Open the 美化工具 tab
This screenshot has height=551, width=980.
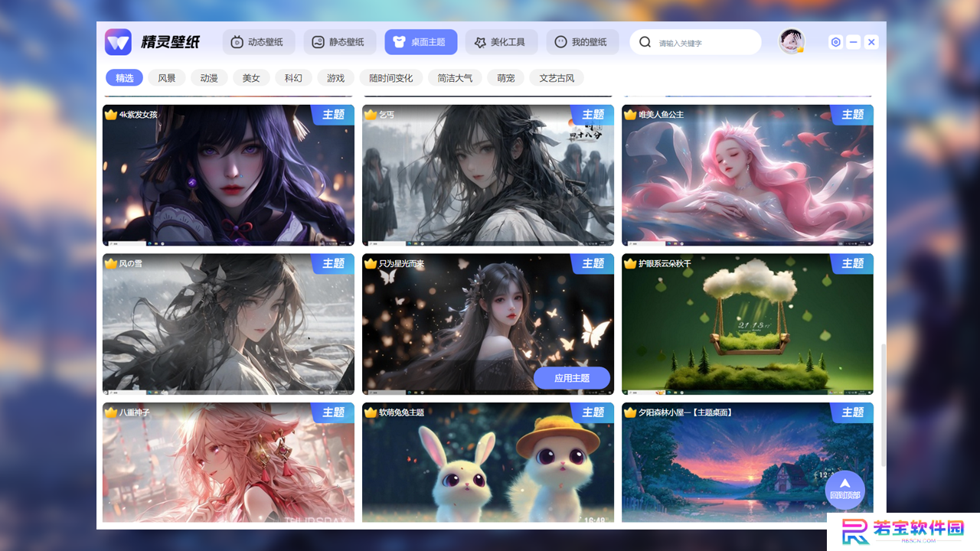click(x=501, y=42)
